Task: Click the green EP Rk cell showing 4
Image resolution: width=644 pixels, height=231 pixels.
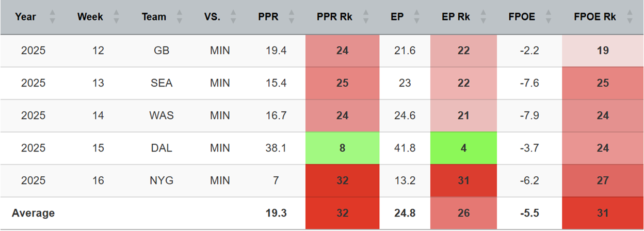Action: point(463,148)
